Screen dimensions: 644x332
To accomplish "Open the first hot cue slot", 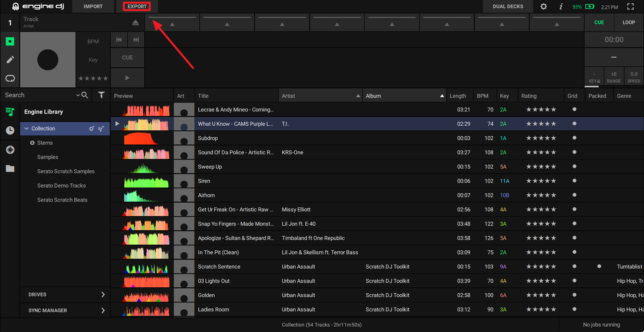I will tap(172, 23).
